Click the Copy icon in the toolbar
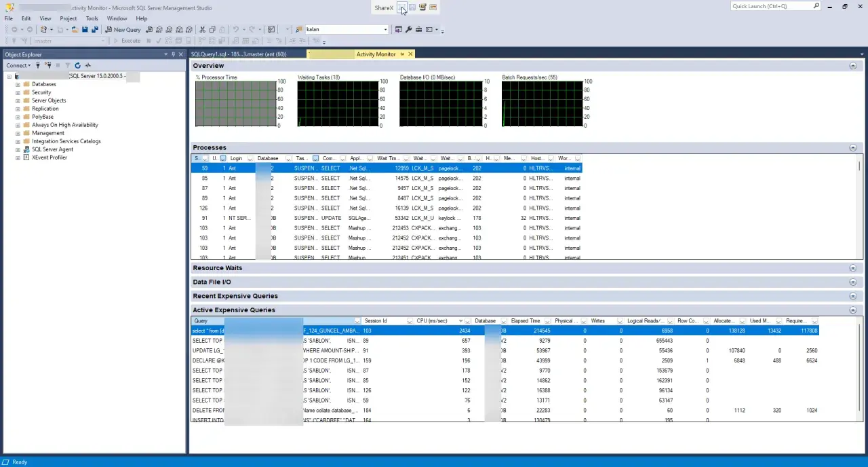 (x=212, y=29)
